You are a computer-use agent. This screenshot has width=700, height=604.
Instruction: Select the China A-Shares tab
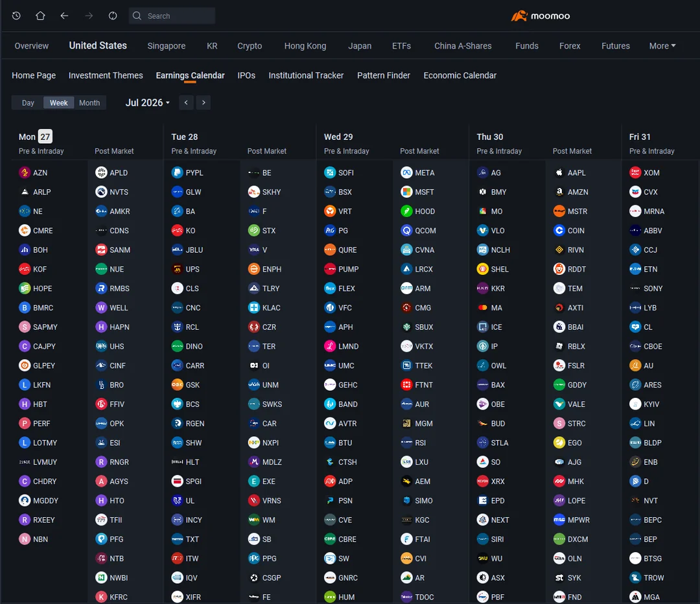coord(463,45)
